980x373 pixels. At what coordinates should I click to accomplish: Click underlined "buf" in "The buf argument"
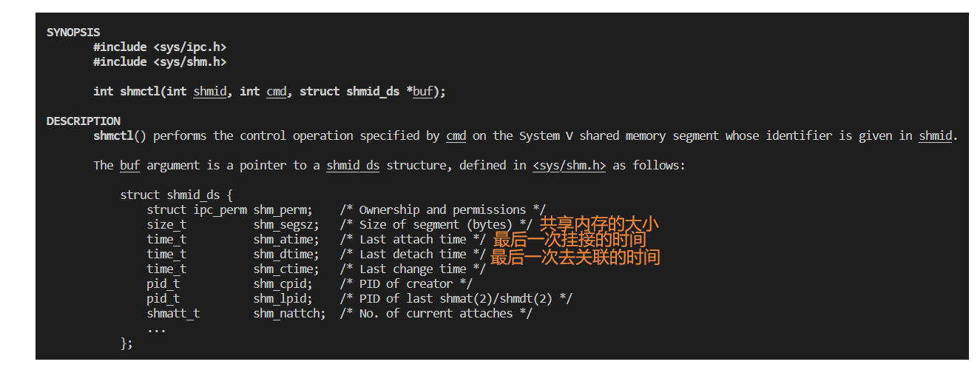(x=129, y=166)
